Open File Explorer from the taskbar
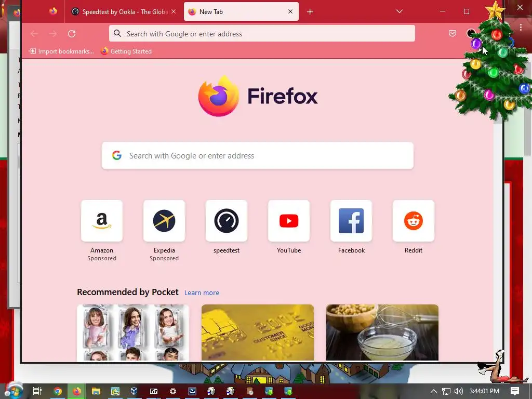532x399 pixels. click(x=96, y=391)
